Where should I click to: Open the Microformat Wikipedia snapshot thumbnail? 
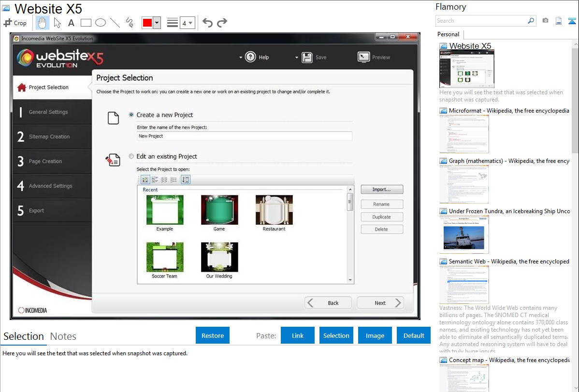coord(464,134)
